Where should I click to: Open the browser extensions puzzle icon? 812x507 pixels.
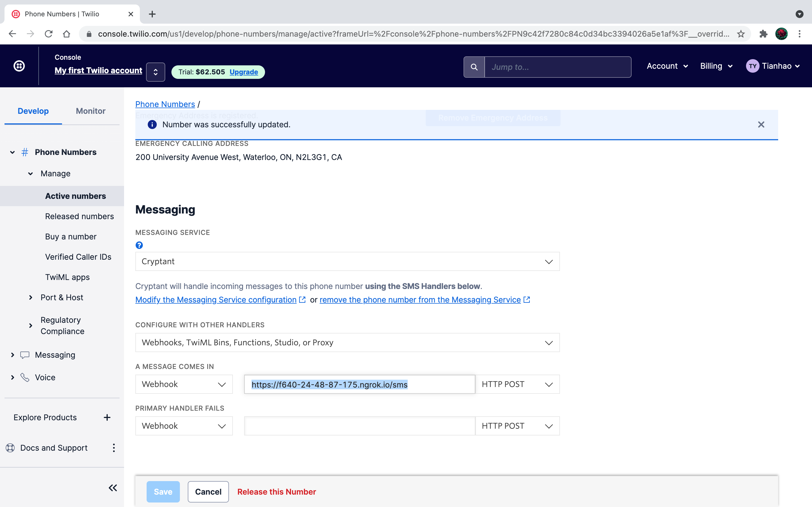(x=763, y=34)
